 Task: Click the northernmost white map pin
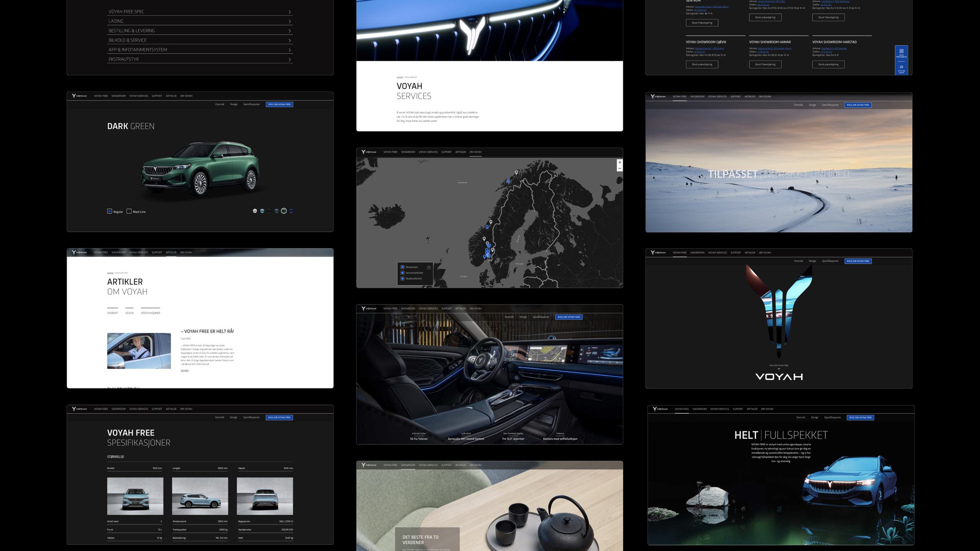[x=516, y=173]
